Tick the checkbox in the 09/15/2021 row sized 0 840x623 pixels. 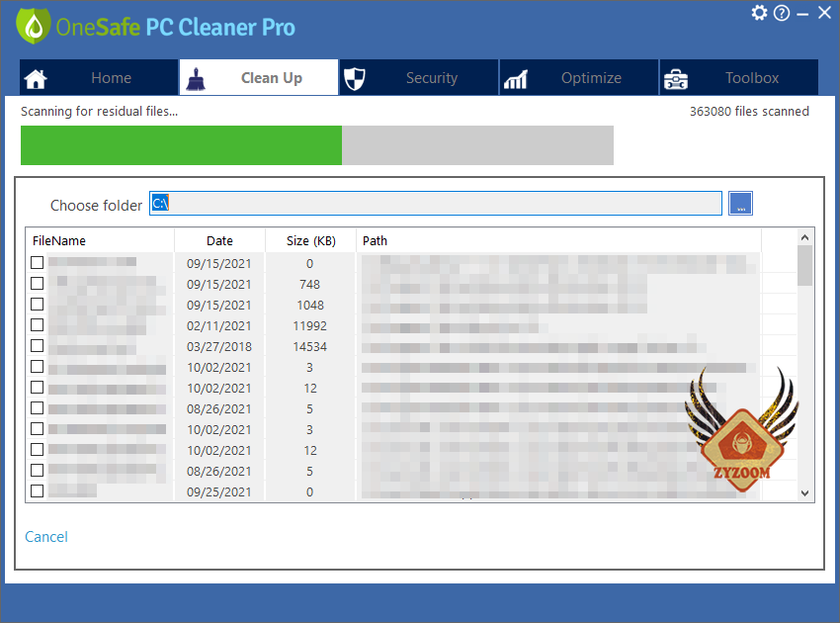[37, 263]
